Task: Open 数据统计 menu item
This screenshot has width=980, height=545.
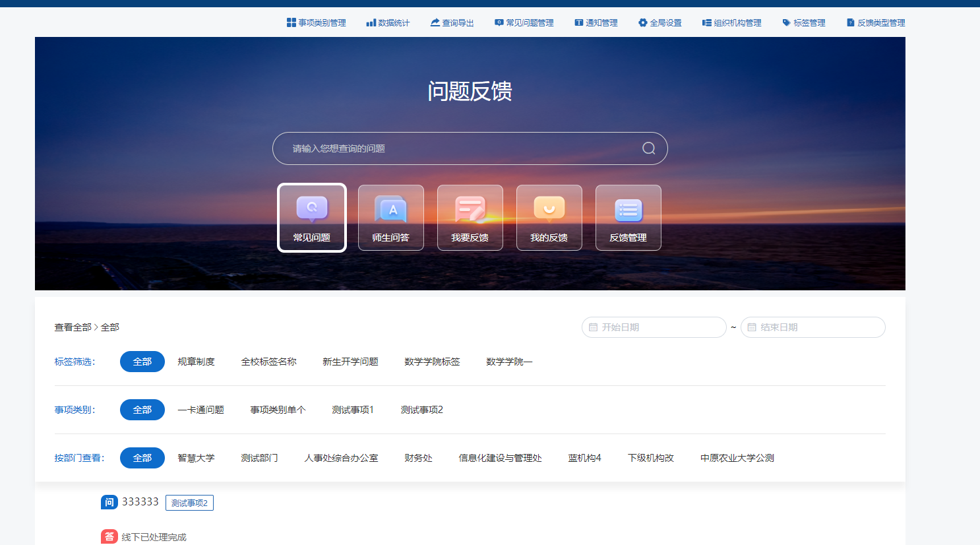Action: [x=388, y=22]
